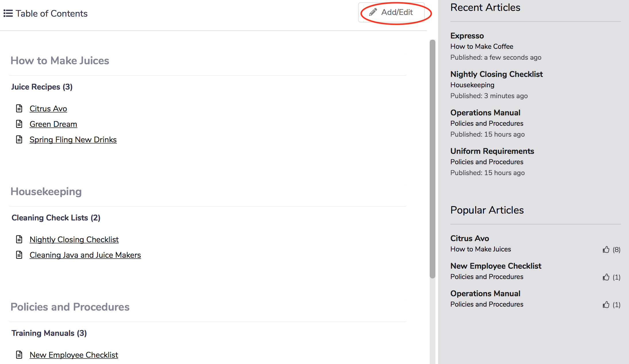Click the pencil icon in Add/Edit
This screenshot has width=629, height=364.
[x=373, y=12]
